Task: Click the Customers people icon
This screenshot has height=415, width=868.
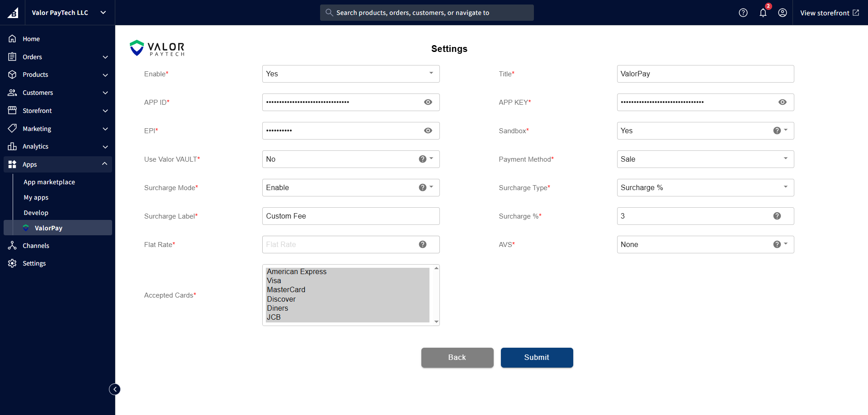Action: point(12,93)
